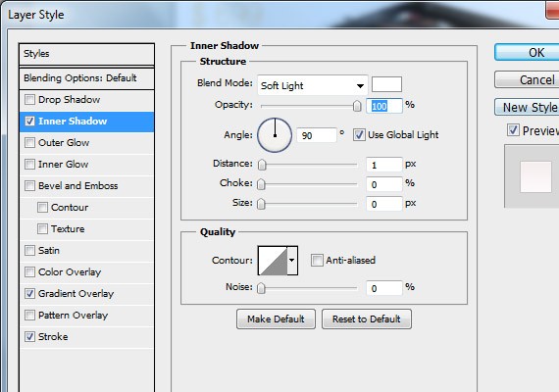
Task: Expand the Contour picker arrow
Action: (292, 261)
